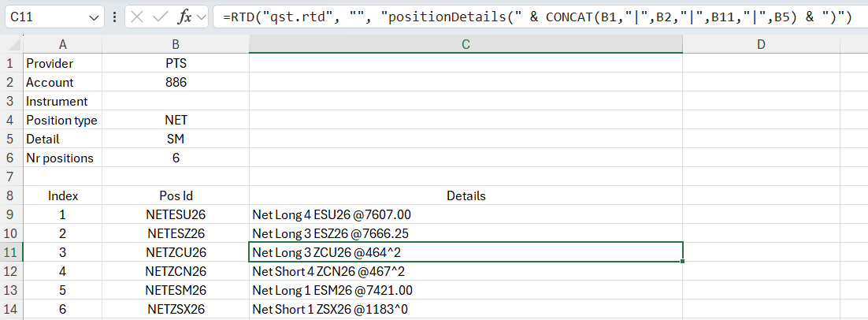Select the NETESU26 cell

pos(176,214)
